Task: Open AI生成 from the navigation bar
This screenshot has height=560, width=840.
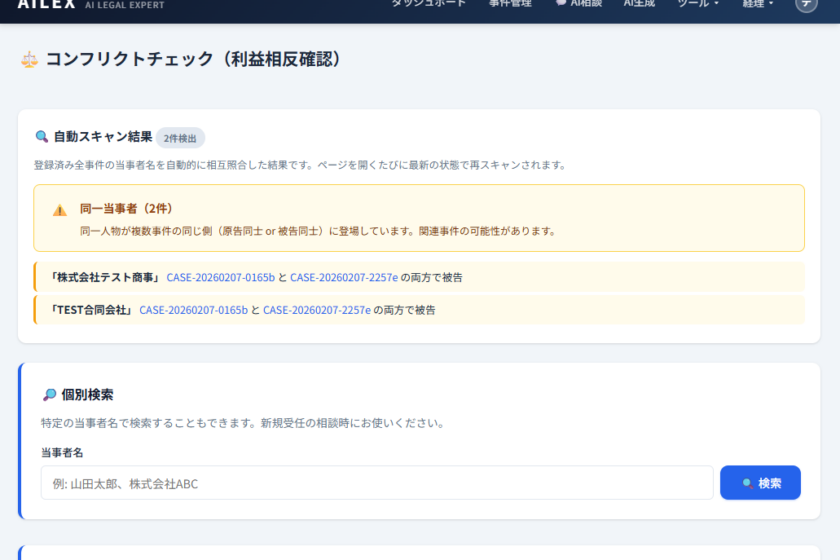Action: coord(639,4)
